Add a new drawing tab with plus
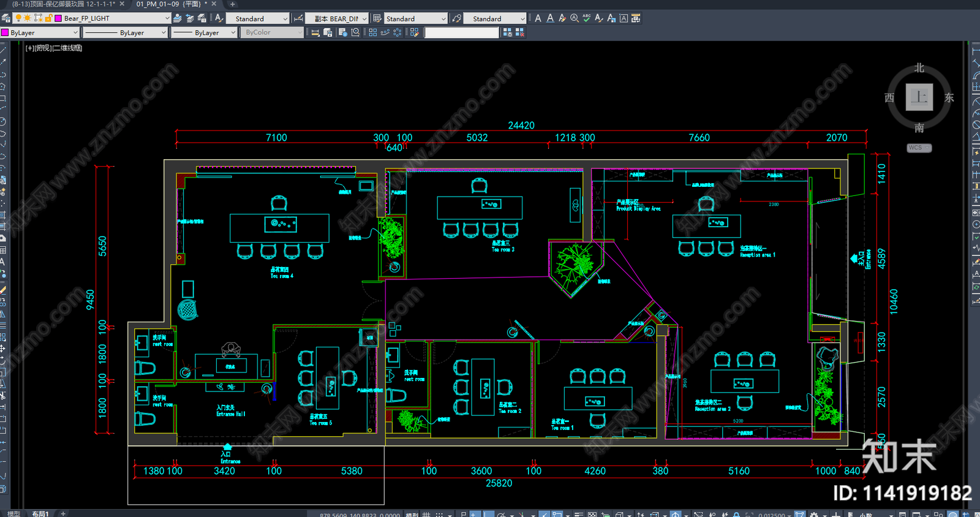 [232, 4]
